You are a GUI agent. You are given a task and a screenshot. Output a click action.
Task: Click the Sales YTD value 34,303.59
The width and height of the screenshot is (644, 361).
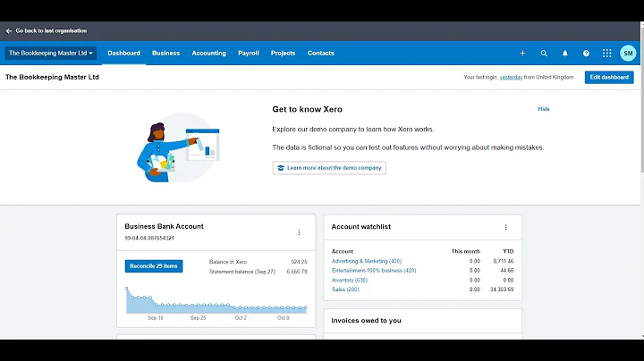pos(502,290)
